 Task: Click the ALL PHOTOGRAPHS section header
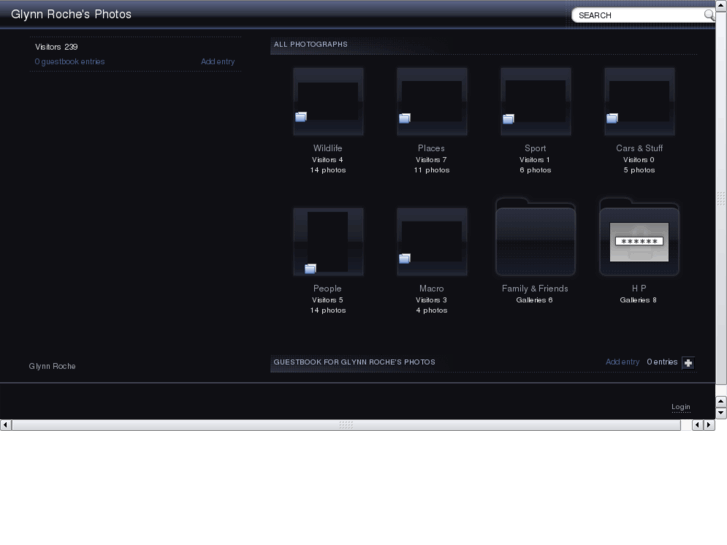coord(310,44)
